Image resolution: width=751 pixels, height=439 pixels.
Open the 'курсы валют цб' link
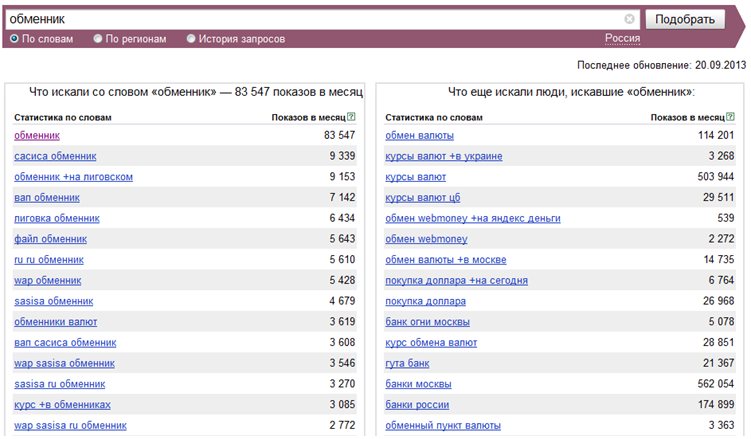tap(422, 197)
